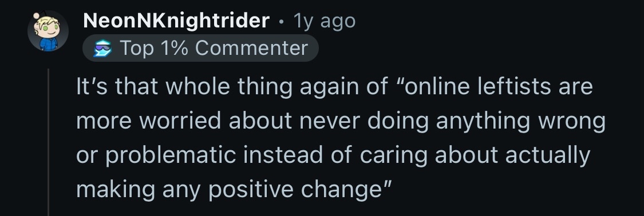Click the word "Commenter" in the flair badge
The height and width of the screenshot is (216, 644).
(251, 48)
